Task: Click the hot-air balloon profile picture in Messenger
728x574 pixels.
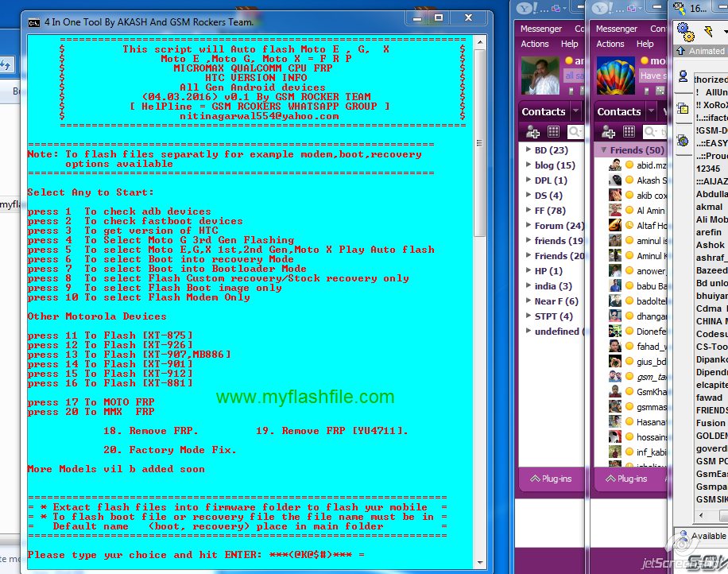Action: [x=616, y=76]
